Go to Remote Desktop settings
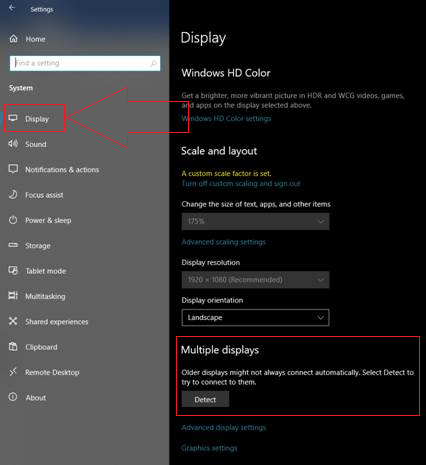Screen dimensions: 426x465 coord(52,372)
